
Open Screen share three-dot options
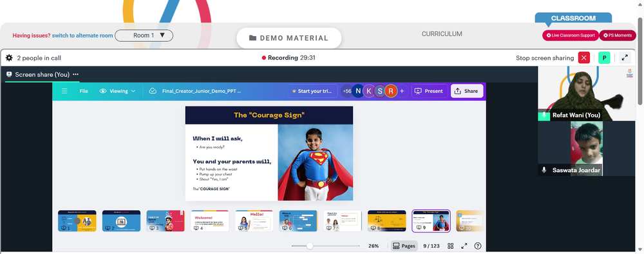pyautogui.click(x=75, y=74)
